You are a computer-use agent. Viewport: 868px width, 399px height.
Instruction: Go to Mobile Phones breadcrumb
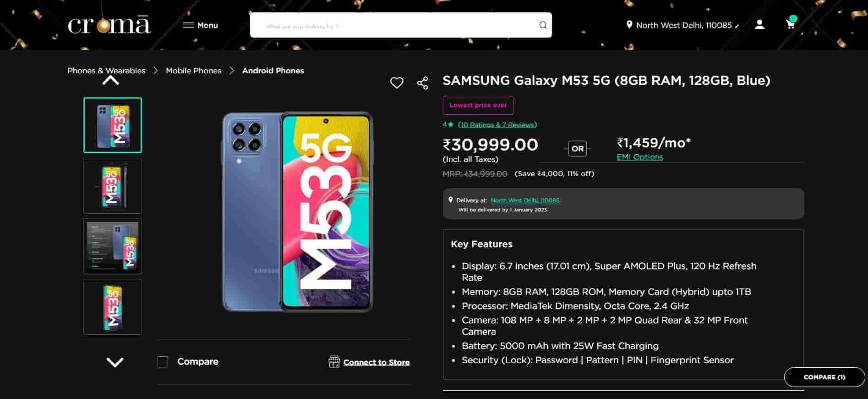click(x=193, y=71)
